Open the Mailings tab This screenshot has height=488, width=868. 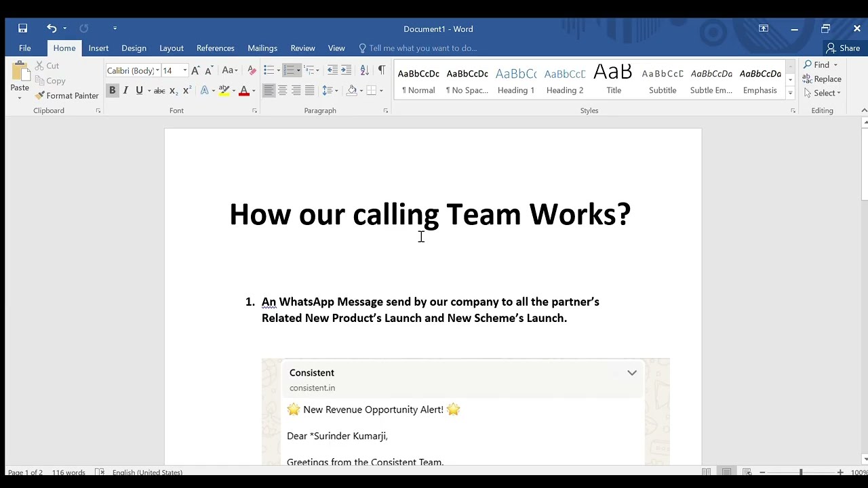pos(262,48)
